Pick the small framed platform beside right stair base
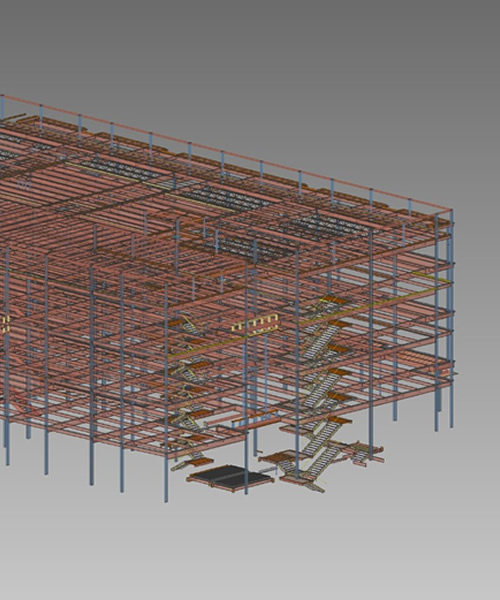The width and height of the screenshot is (500, 600). [x=363, y=455]
